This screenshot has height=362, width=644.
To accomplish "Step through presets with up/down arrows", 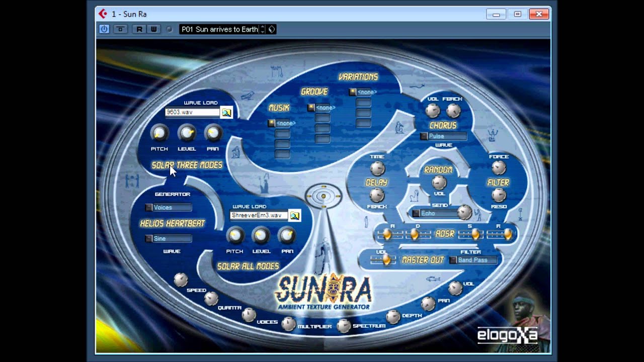I will coord(262,29).
